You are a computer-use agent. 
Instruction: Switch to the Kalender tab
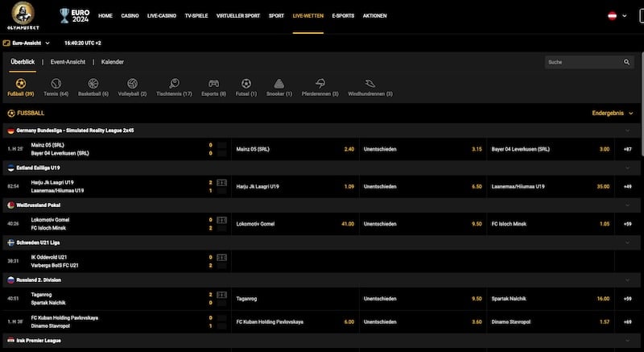coord(113,62)
